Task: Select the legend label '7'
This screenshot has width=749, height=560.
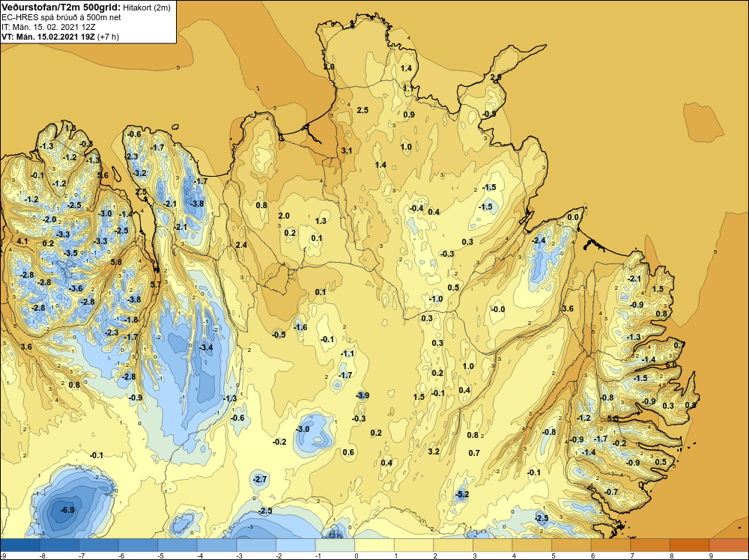Action: tap(632, 556)
